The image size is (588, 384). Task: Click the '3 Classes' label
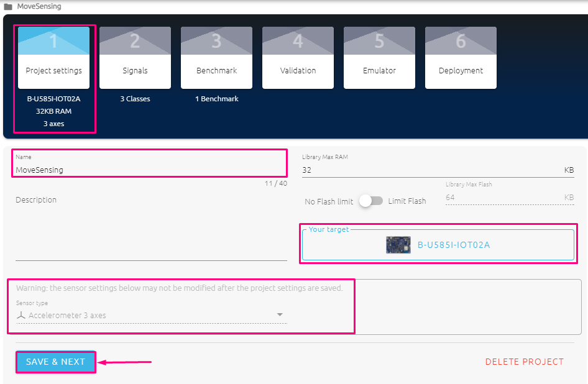pyautogui.click(x=135, y=99)
